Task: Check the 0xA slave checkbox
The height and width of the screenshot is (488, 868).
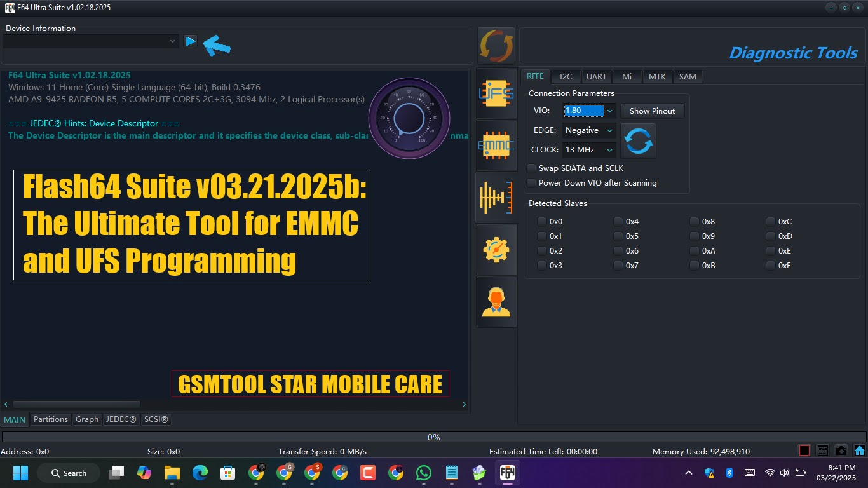Action: [695, 251]
